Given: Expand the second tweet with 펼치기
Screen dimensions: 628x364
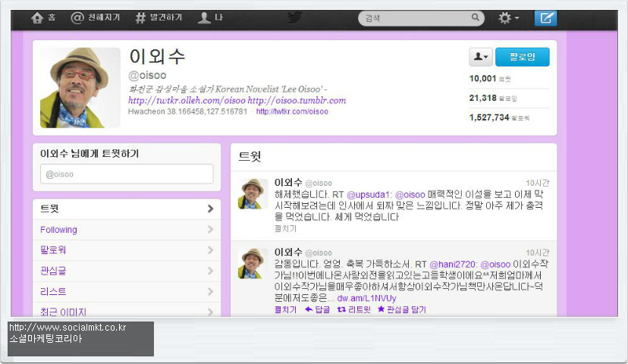Looking at the screenshot, I should (x=286, y=309).
